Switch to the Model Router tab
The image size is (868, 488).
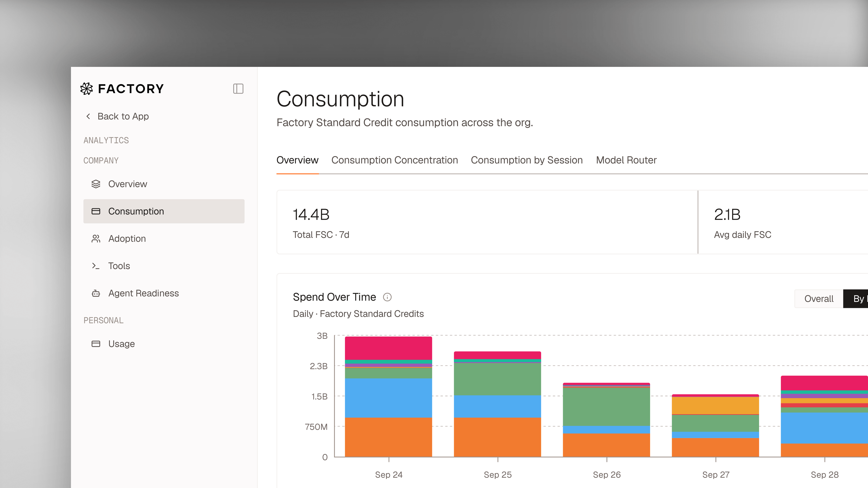(626, 160)
